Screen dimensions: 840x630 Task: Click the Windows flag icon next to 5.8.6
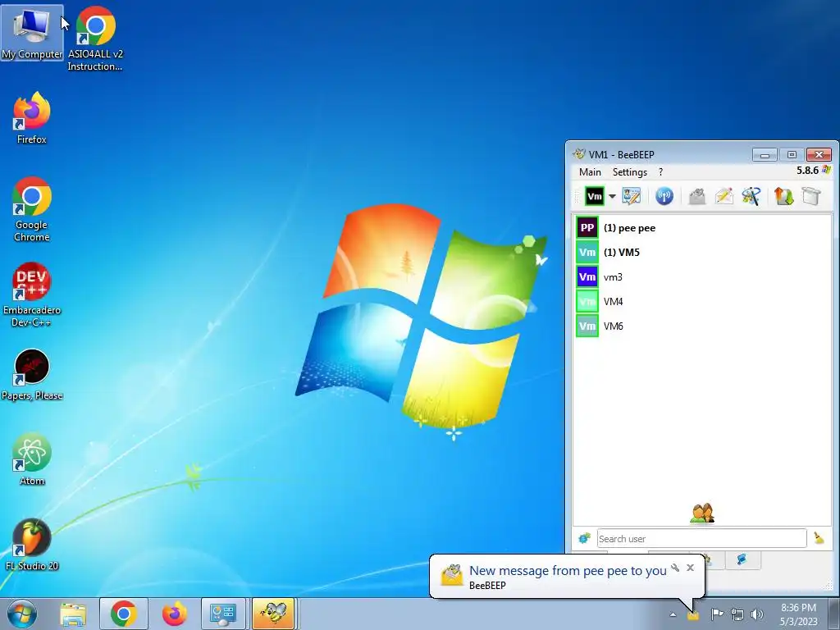tap(826, 170)
